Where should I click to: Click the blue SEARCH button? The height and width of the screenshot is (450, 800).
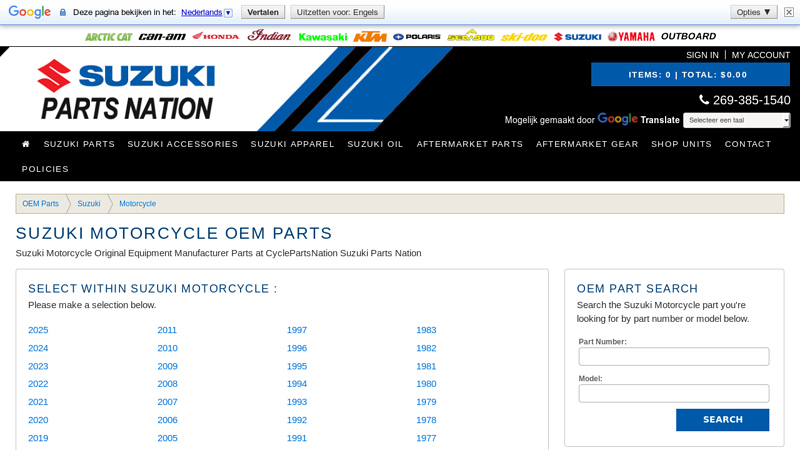(722, 419)
